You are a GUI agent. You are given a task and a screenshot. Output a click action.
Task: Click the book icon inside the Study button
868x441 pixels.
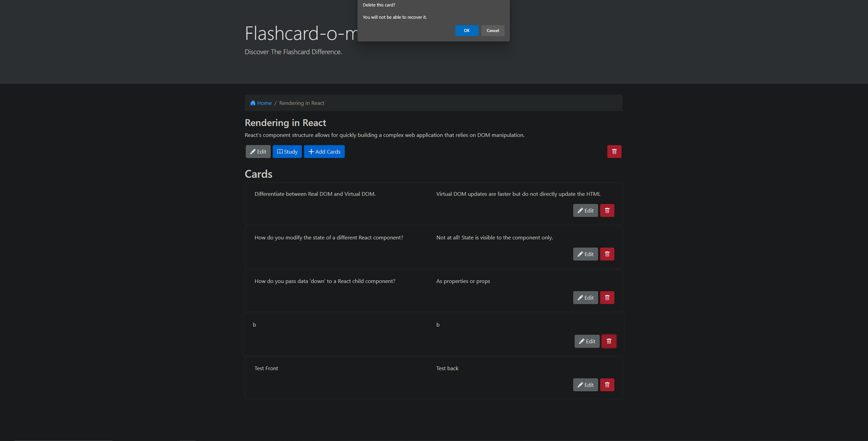(x=280, y=152)
